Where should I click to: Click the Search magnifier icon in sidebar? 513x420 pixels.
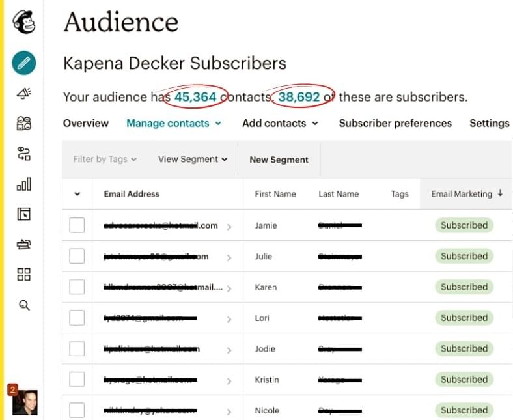point(24,305)
